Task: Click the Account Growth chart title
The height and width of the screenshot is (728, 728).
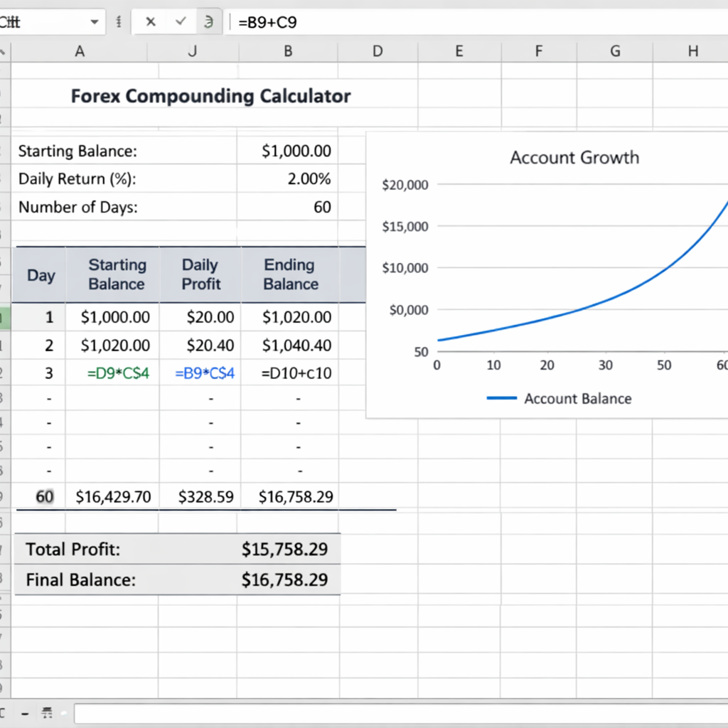Action: (574, 157)
